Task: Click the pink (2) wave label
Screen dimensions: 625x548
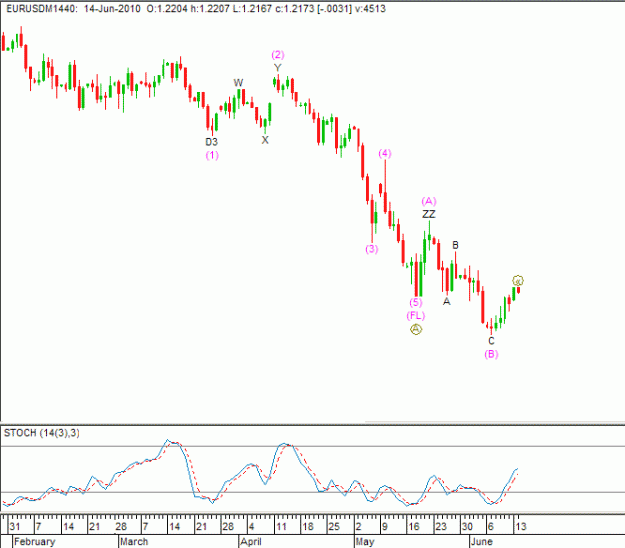Action: [278, 55]
